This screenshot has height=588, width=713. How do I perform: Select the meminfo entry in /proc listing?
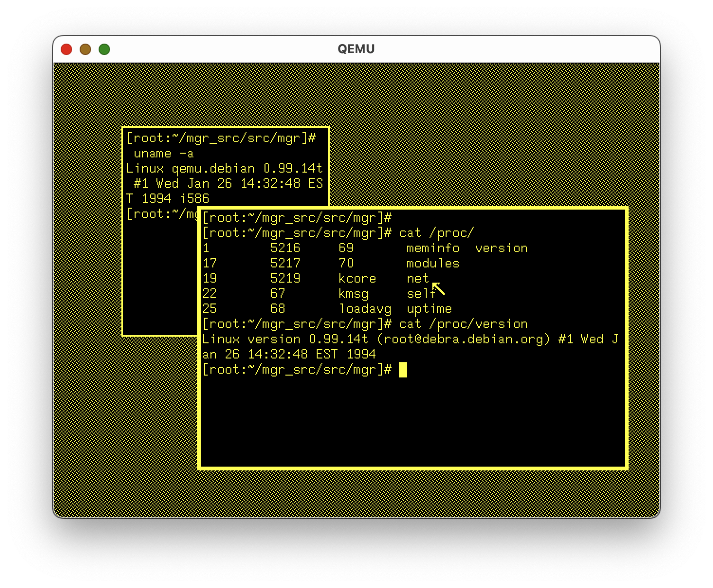432,248
